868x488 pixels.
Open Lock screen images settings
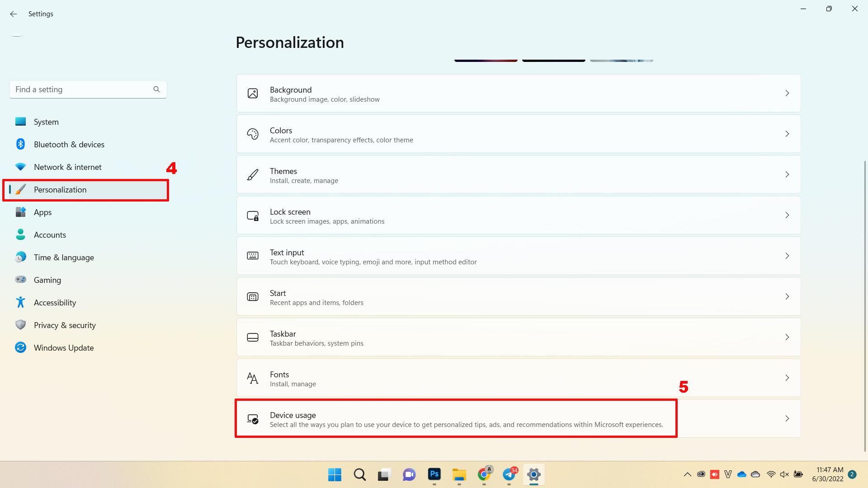click(x=519, y=216)
